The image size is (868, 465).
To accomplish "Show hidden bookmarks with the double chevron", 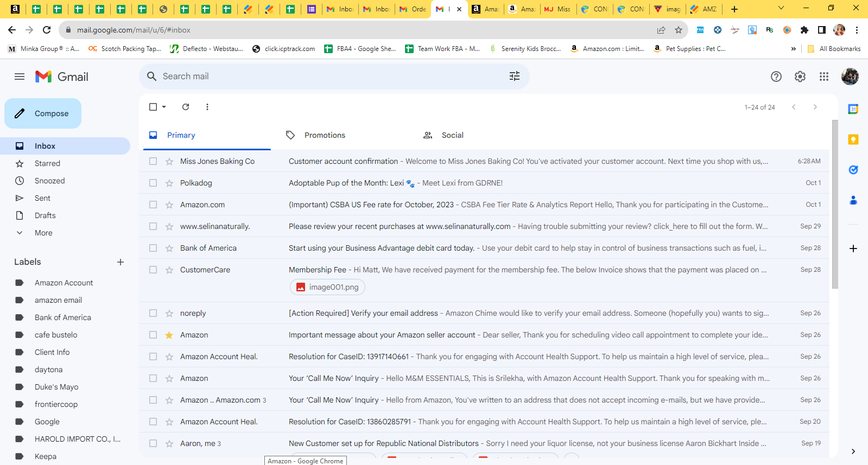I will (x=794, y=49).
